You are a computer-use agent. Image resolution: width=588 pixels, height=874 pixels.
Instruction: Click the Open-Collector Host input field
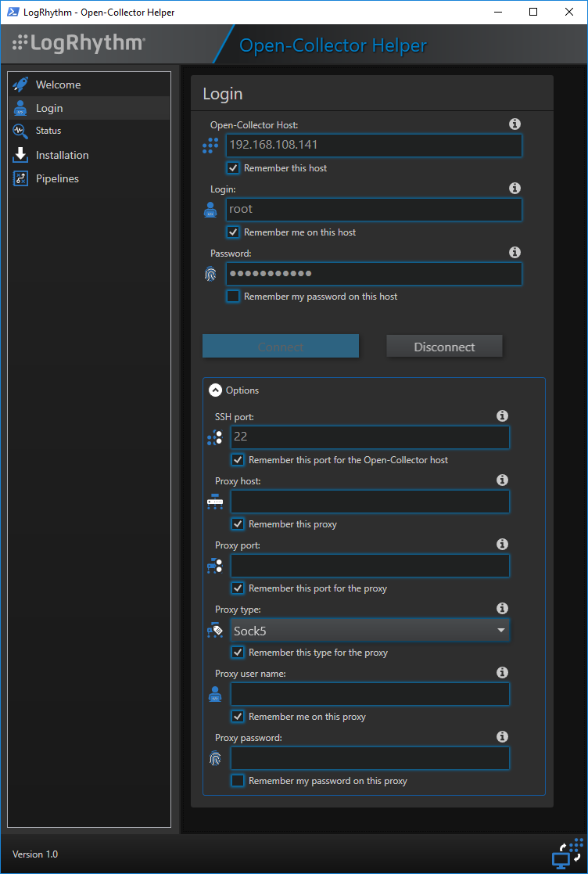point(375,146)
